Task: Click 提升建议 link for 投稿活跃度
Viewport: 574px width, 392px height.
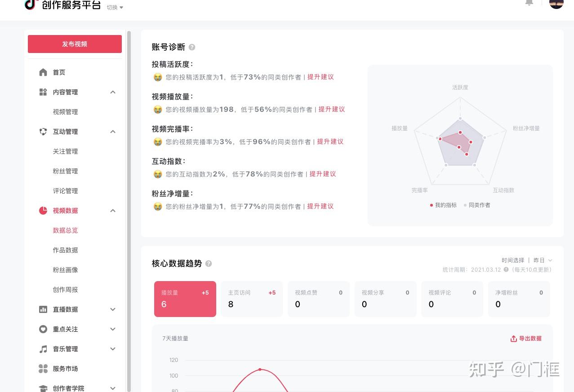Action: [320, 77]
